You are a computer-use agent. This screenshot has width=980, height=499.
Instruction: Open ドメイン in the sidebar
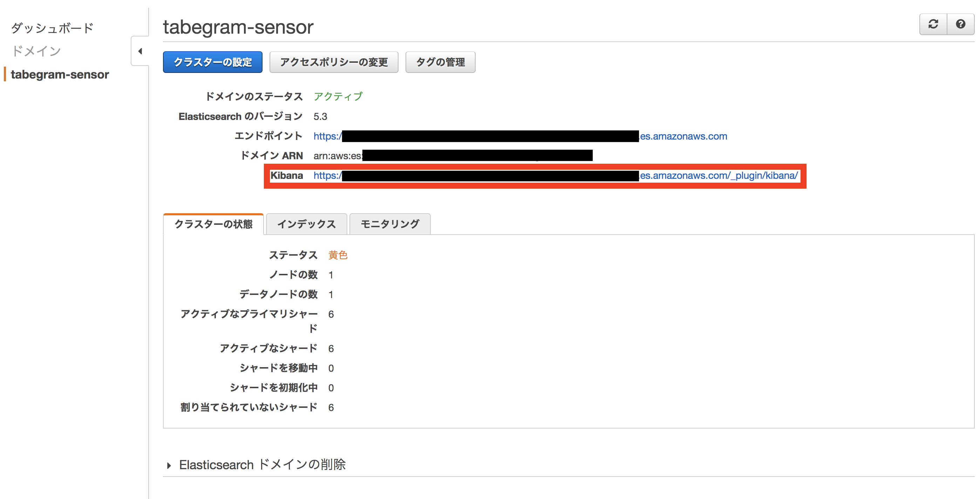coord(36,51)
